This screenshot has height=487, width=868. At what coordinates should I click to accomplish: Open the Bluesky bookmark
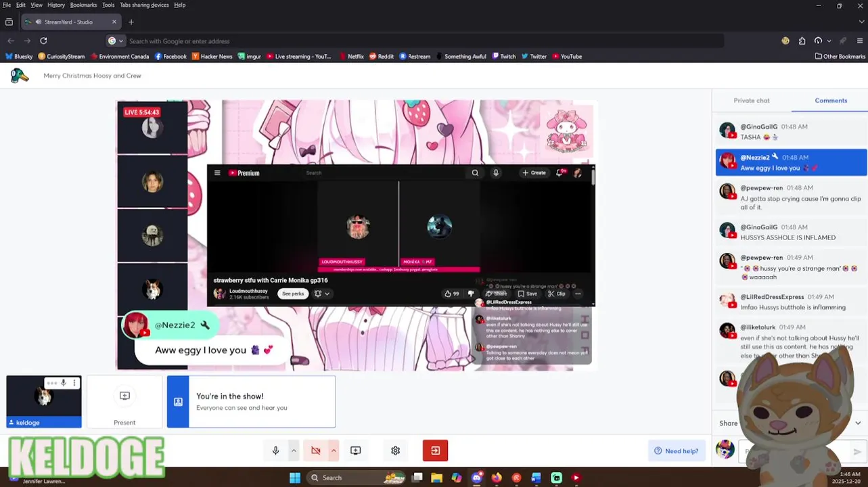click(18, 57)
